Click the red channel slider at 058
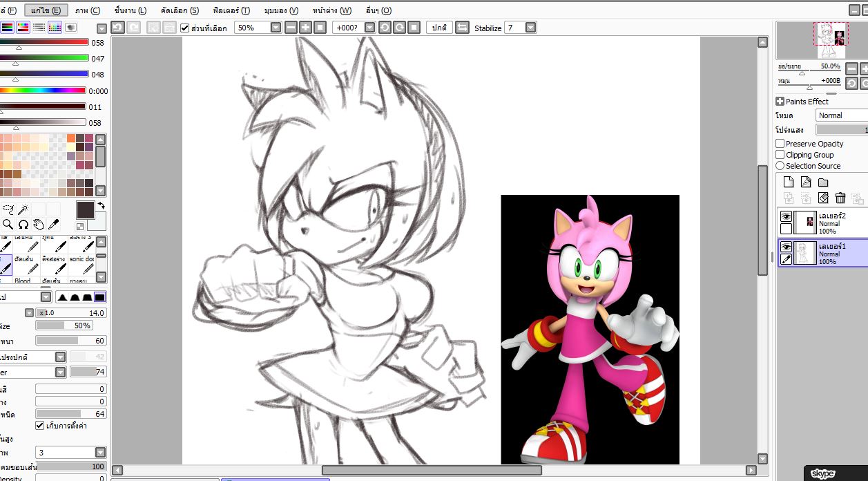Image resolution: width=868 pixels, height=481 pixels. coord(44,42)
